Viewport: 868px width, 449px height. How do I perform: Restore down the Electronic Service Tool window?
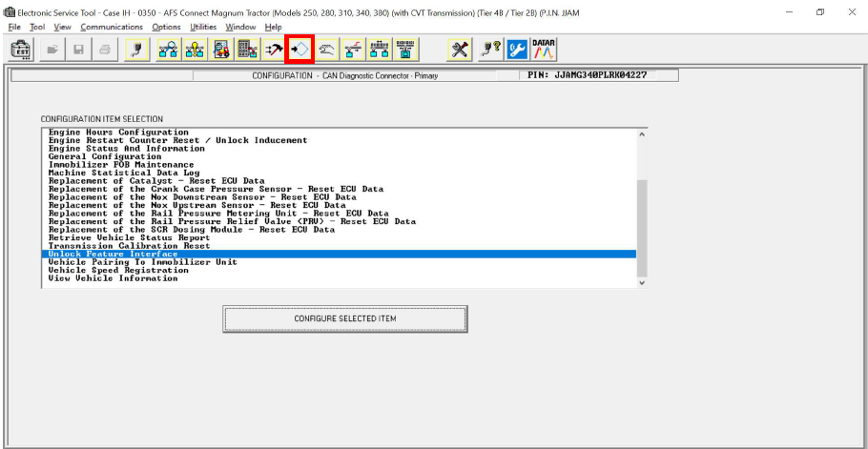point(820,12)
